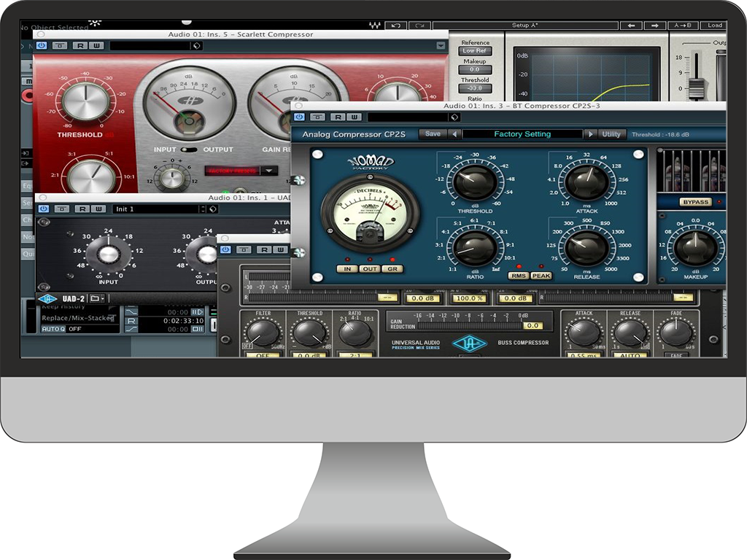This screenshot has width=747, height=560.
Task: Click the CP2S MAKEUP knob
Action: [695, 248]
